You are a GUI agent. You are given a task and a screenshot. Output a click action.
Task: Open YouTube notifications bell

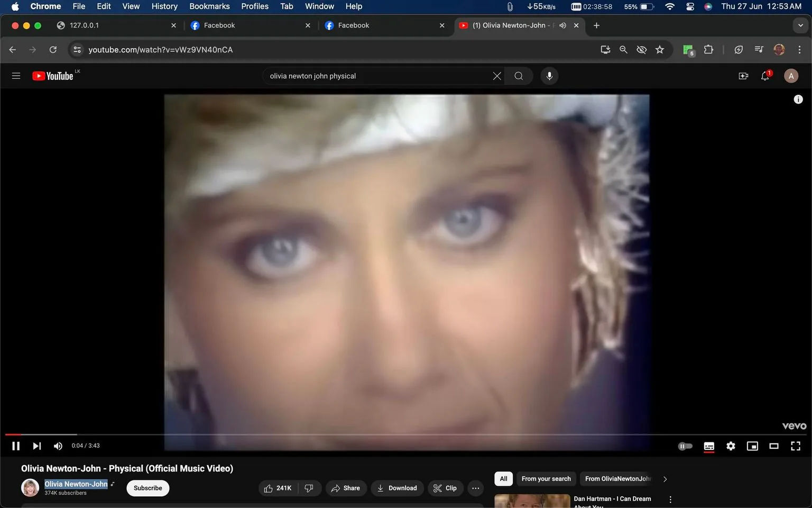[x=764, y=76]
